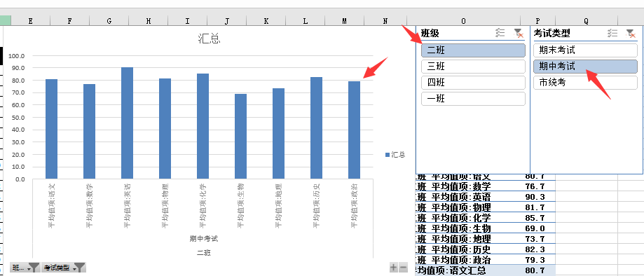The width and height of the screenshot is (644, 276).
Task: Click the 语文 bar in chart
Action: [x=51, y=129]
